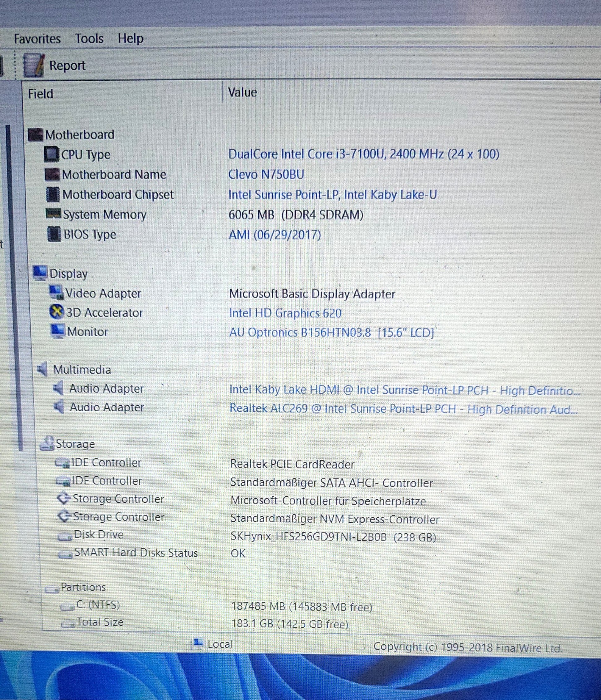
Task: Click the Total Size row icon
Action: [68, 624]
